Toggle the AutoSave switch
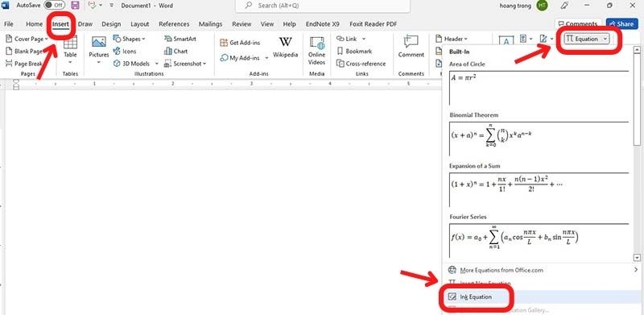 (x=54, y=6)
